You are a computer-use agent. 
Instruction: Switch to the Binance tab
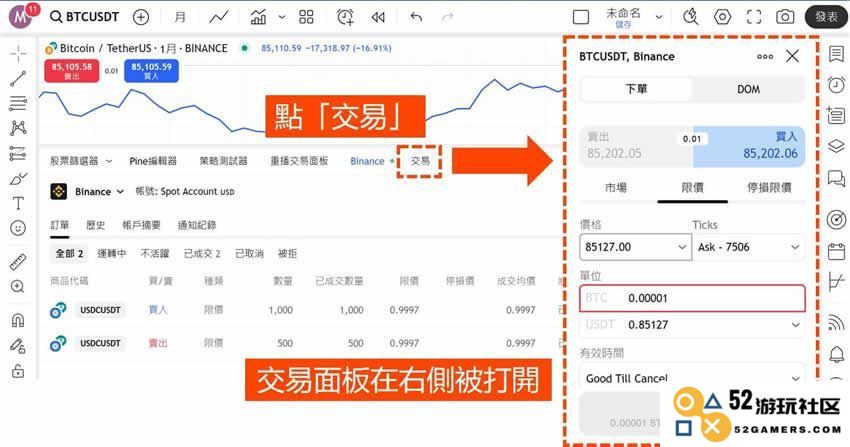pos(368,161)
